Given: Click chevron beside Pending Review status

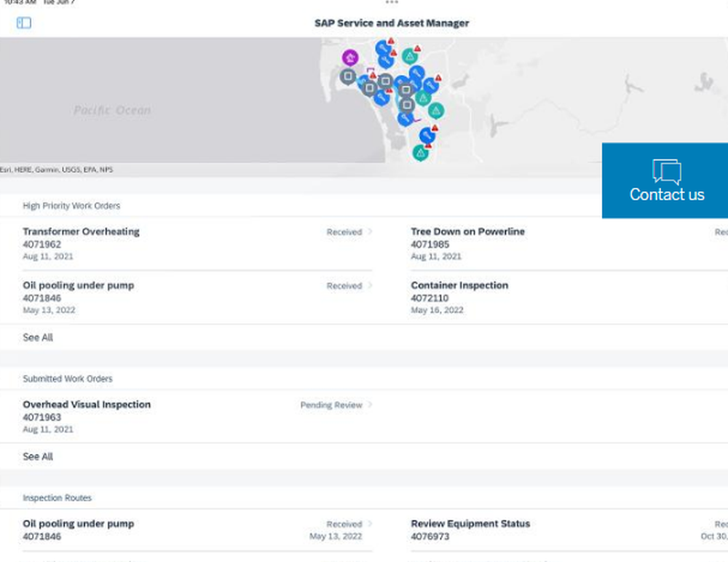Looking at the screenshot, I should [370, 405].
